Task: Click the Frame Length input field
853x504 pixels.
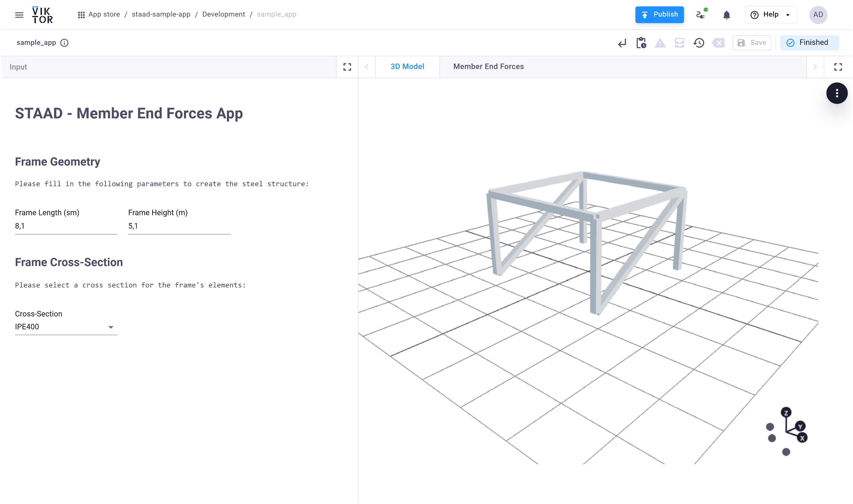Action: point(66,226)
